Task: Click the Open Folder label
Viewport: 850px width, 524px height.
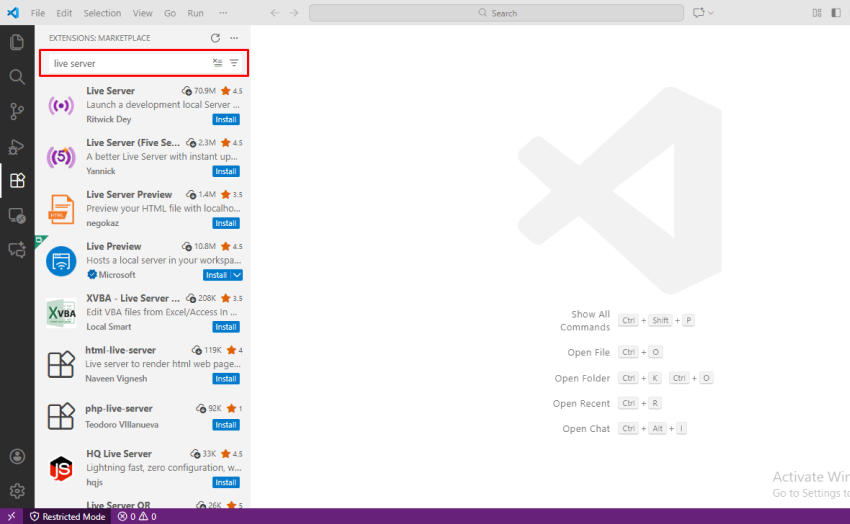Action: (x=582, y=378)
